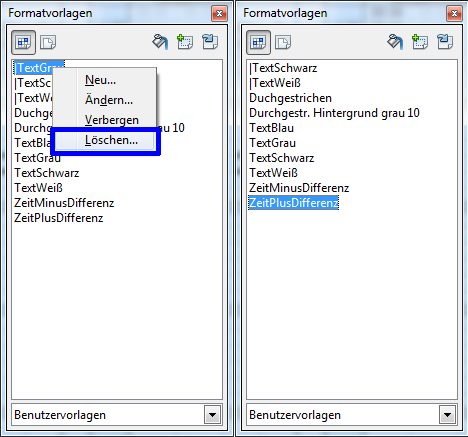Switch to Page Styles in right panel
This screenshot has width=468, height=437.
[x=283, y=42]
